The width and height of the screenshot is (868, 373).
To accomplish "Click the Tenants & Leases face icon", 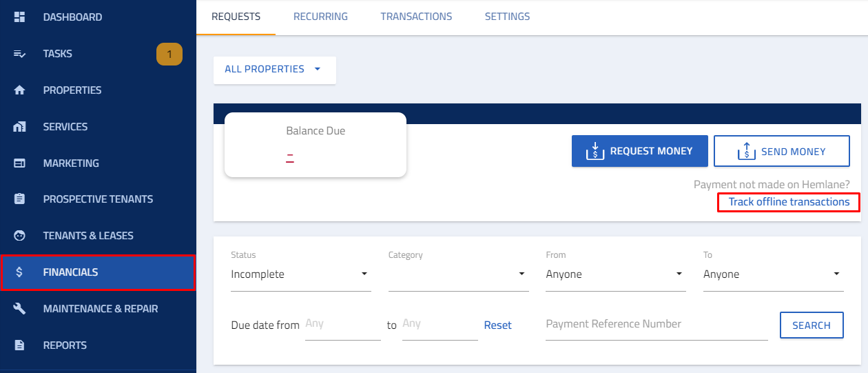I will point(19,236).
